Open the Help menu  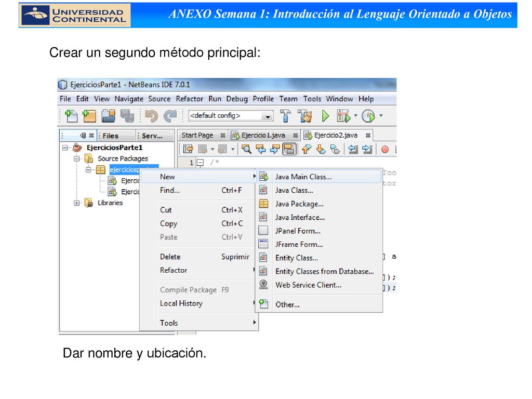tap(366, 99)
